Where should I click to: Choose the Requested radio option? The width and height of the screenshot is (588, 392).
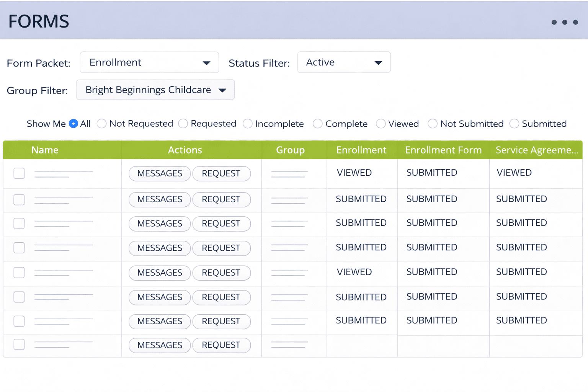183,124
